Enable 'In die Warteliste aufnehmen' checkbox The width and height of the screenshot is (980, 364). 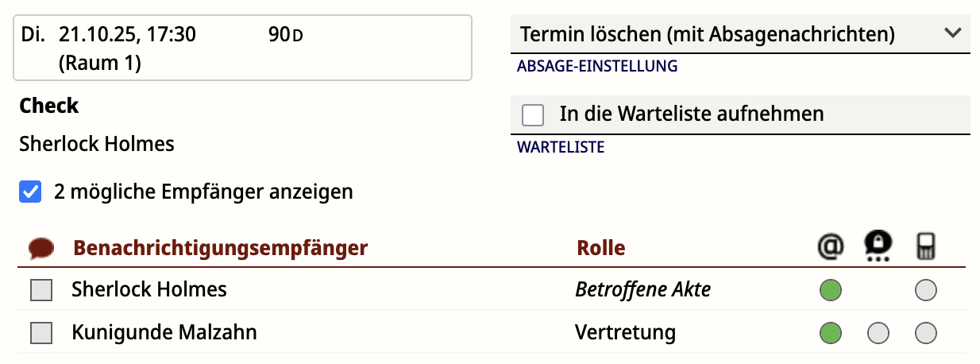pyautogui.click(x=533, y=115)
